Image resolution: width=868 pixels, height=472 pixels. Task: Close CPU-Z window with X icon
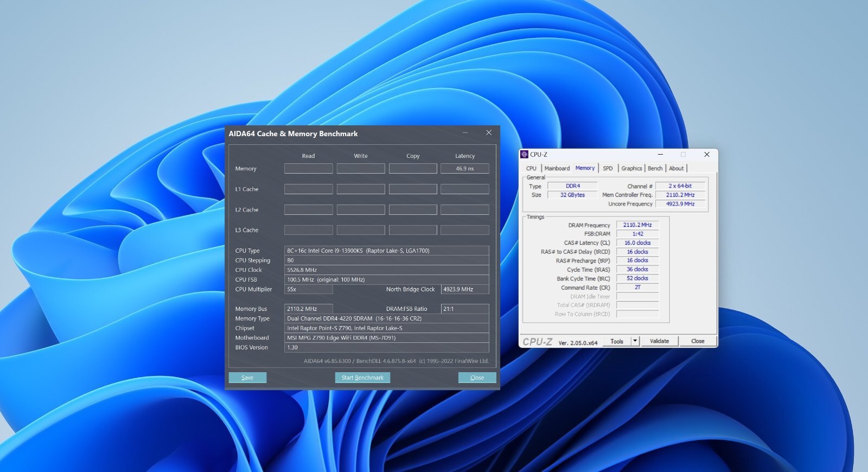(706, 155)
